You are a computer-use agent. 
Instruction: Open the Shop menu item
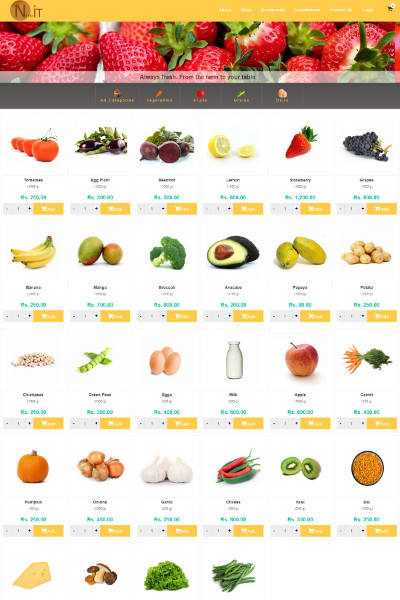(246, 10)
